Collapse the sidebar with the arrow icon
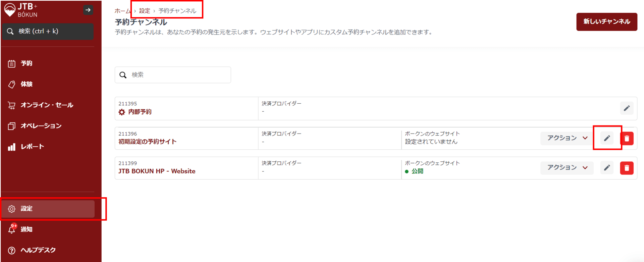644x262 pixels. pos(88,10)
